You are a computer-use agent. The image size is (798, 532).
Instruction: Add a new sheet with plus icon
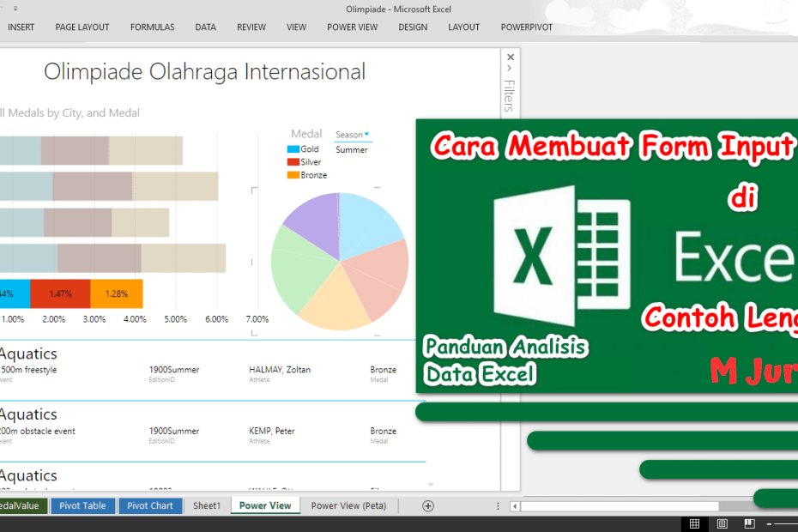(x=428, y=505)
